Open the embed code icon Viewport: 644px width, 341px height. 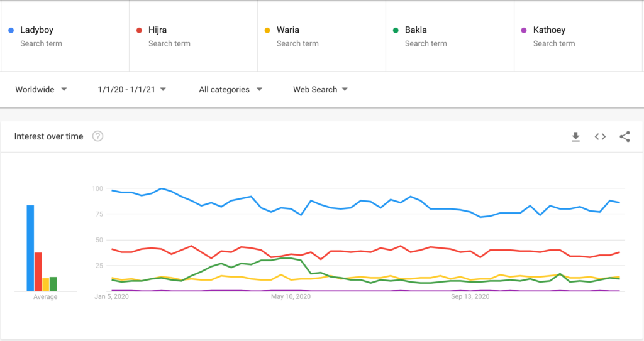[x=600, y=137]
